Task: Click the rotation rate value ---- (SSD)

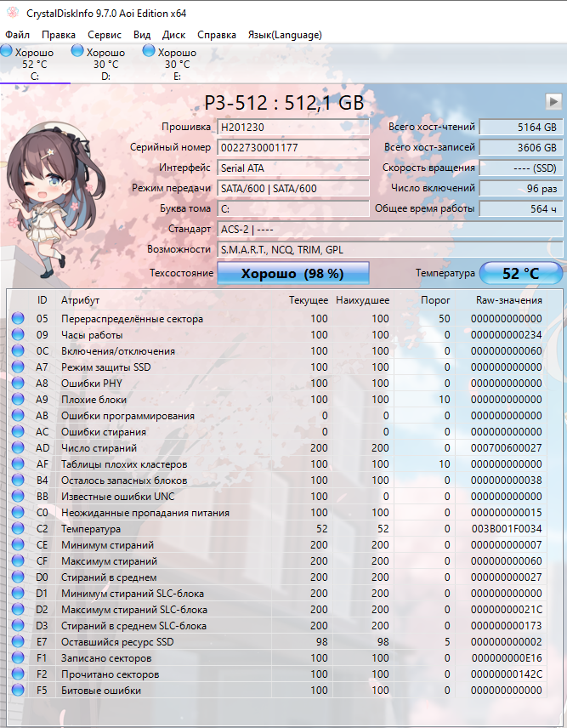Action: coord(520,168)
